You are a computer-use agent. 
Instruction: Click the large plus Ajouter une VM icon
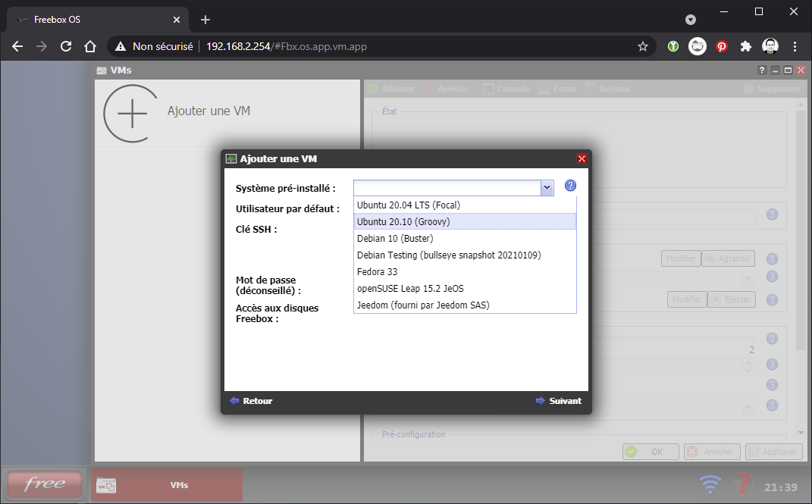(131, 114)
